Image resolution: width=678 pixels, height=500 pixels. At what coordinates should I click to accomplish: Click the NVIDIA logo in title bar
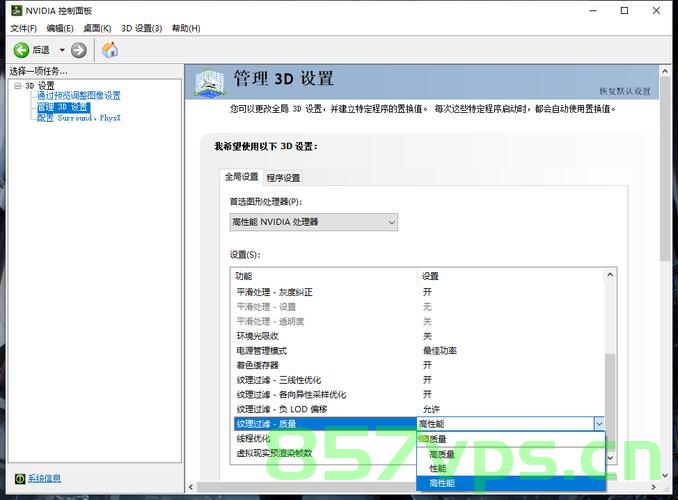coord(16,10)
